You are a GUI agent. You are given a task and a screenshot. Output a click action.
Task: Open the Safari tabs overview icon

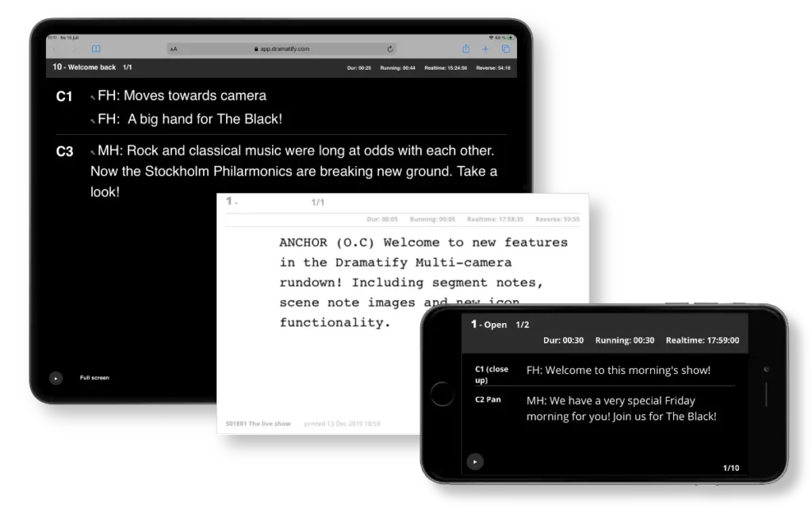point(506,48)
